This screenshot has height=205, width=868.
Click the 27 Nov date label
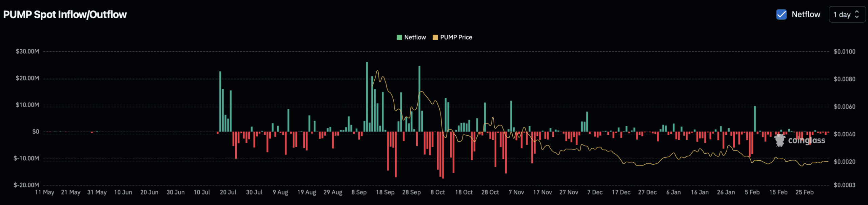coord(569,192)
